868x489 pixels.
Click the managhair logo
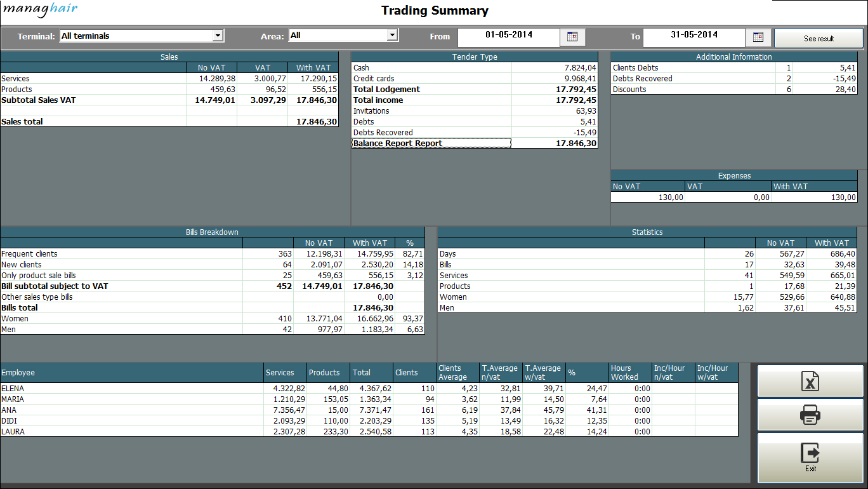pos(41,10)
